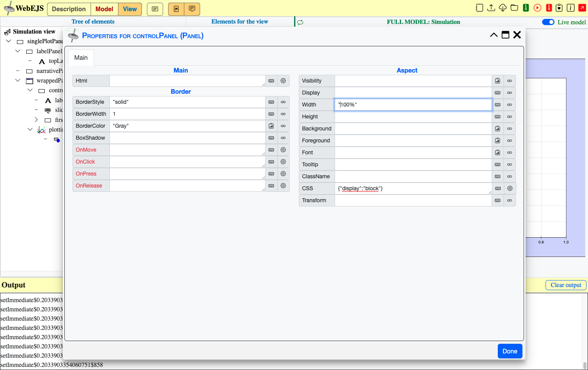Click the gear icon for OnClick row
This screenshot has height=370, width=588.
click(x=283, y=162)
